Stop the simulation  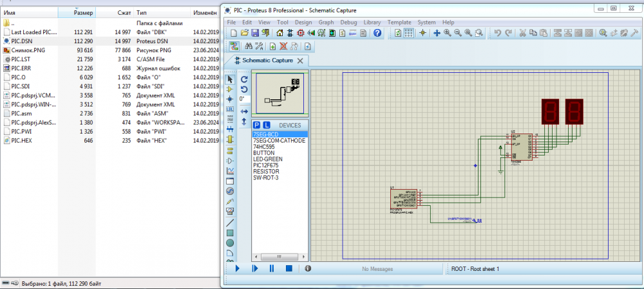[x=289, y=268]
